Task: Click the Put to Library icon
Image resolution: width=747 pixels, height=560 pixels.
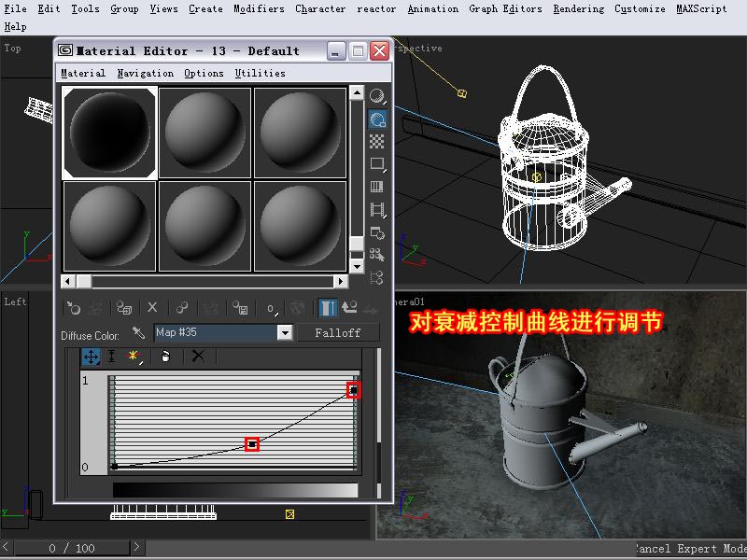Action: (240, 307)
